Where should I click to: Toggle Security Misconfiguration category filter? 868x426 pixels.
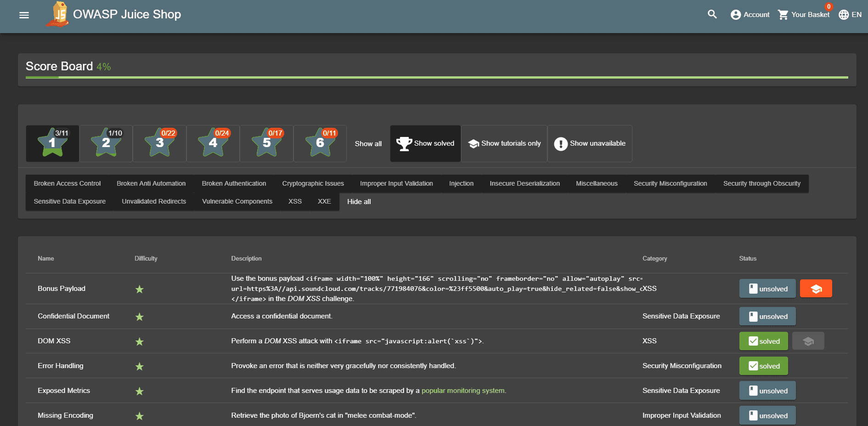(x=670, y=183)
